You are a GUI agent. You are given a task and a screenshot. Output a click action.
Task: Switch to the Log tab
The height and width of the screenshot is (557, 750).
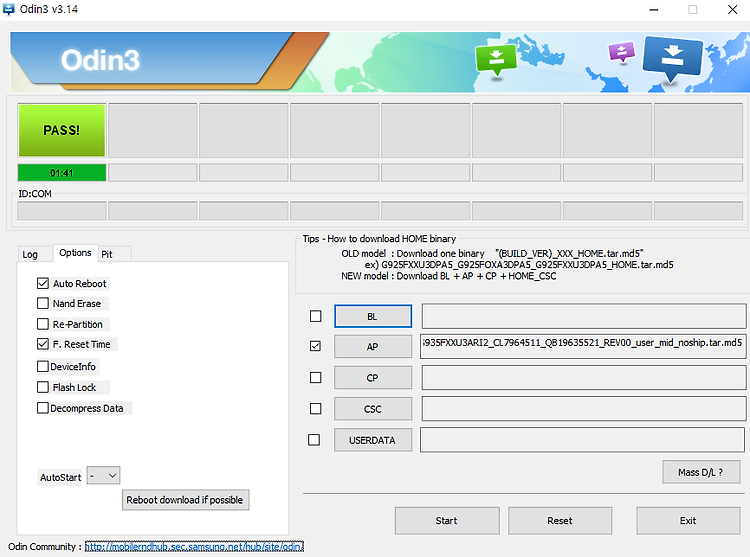(x=30, y=254)
